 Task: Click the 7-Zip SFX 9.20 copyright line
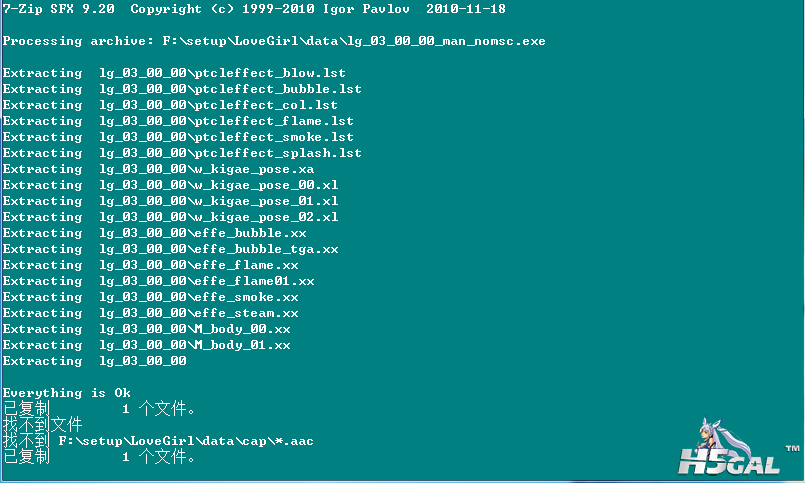coord(254,9)
